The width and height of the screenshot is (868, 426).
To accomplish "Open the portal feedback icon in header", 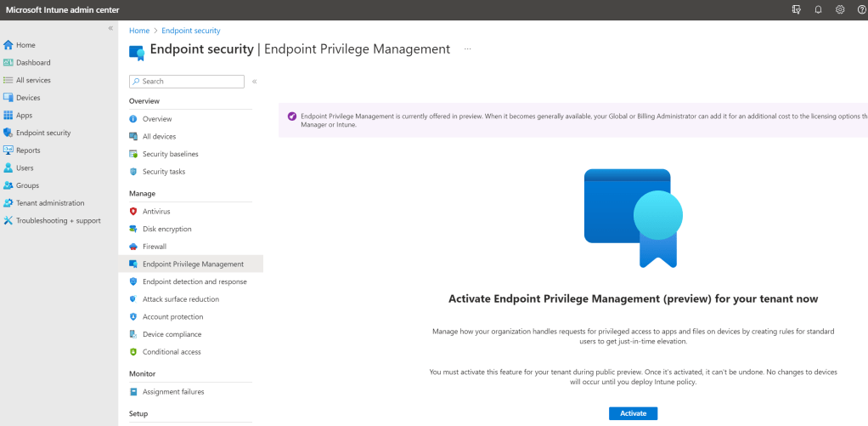I will 796,9.
